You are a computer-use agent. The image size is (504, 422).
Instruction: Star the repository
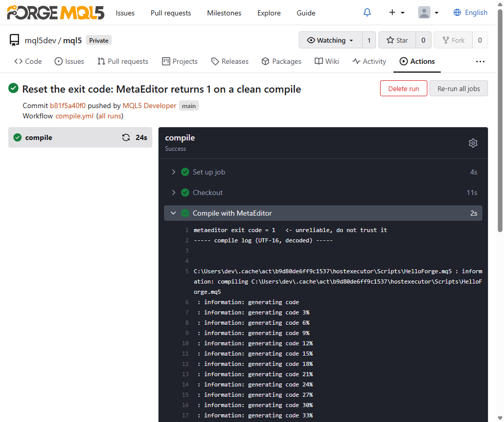click(x=397, y=40)
